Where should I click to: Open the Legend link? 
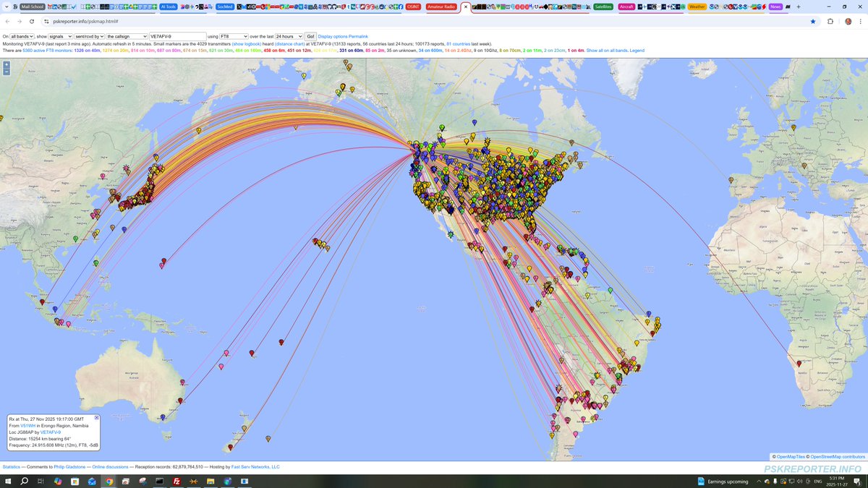pyautogui.click(x=637, y=51)
